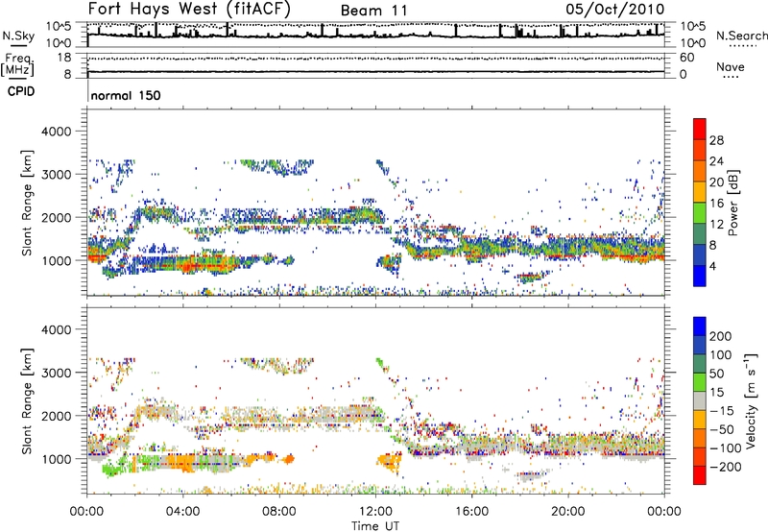Click the 'Slant Range [km]' label on the power panel

[x=27, y=203]
